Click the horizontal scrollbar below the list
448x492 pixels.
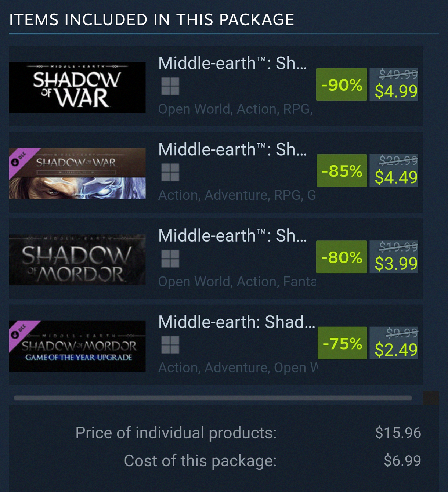(213, 398)
